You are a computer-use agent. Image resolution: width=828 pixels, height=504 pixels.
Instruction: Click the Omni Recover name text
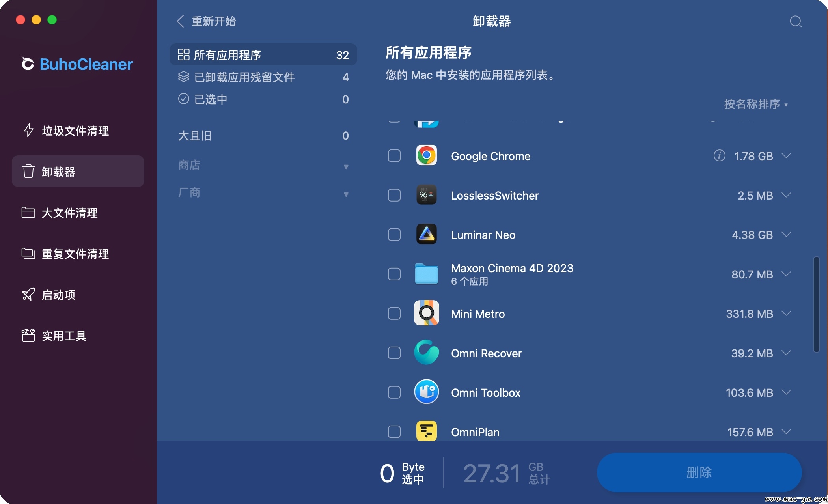[x=487, y=353]
